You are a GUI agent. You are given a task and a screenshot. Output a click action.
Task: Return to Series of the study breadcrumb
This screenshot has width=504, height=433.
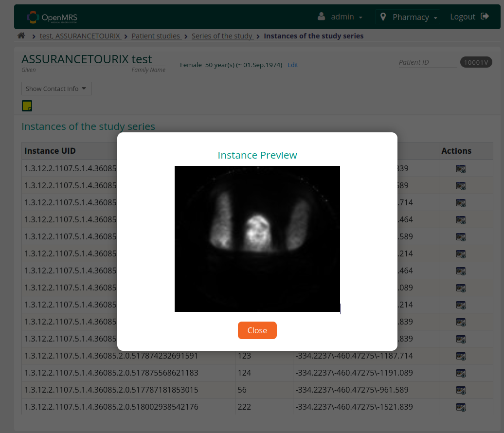(222, 36)
